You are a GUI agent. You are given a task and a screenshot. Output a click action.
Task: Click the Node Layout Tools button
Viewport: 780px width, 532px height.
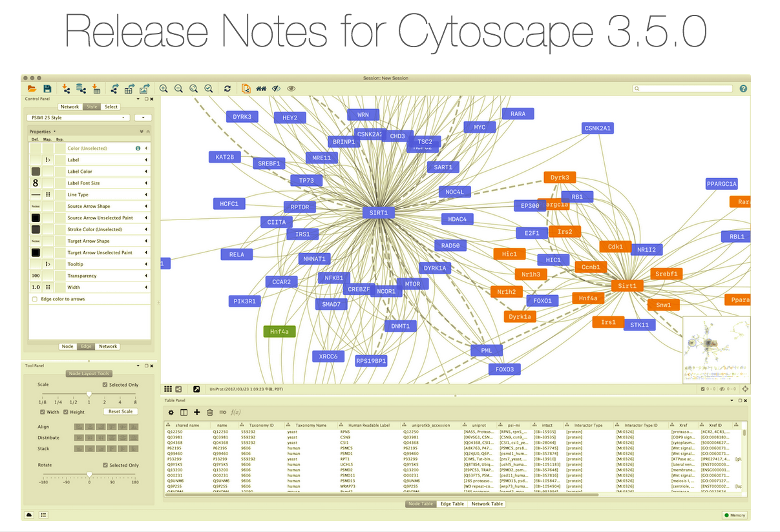coord(89,374)
